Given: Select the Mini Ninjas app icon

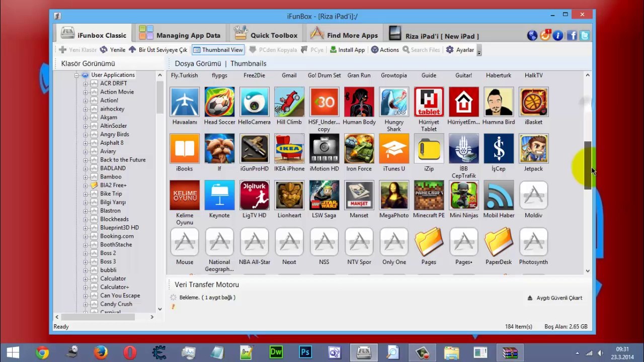Looking at the screenshot, I should [x=464, y=195].
